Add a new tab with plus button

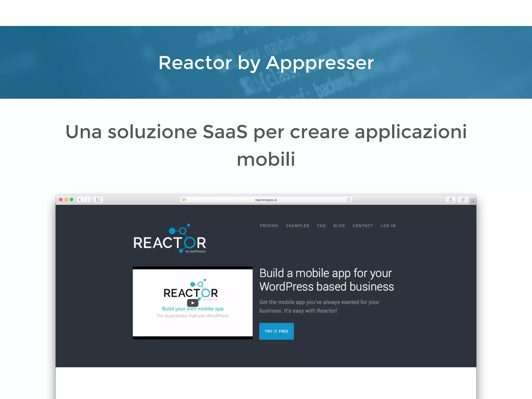coord(473,201)
